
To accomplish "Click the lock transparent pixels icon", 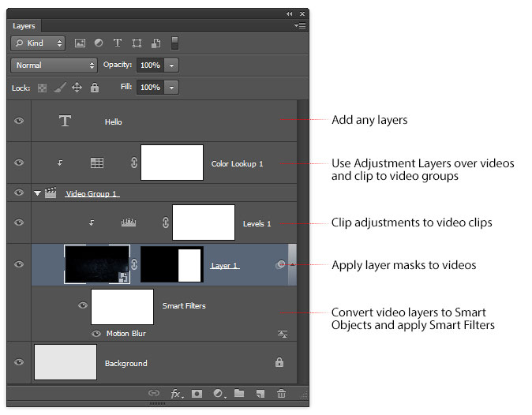I will coord(43,88).
